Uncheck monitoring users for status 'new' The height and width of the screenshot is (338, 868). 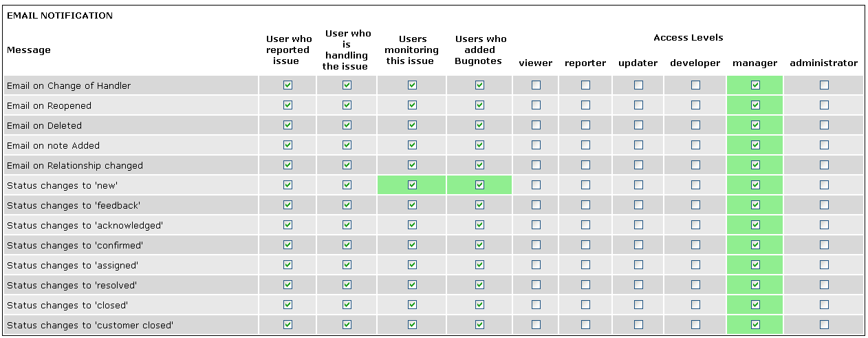(x=412, y=185)
